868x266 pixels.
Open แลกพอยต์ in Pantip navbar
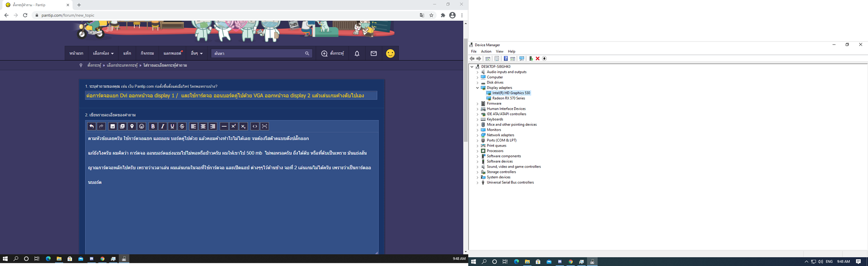pyautogui.click(x=172, y=53)
